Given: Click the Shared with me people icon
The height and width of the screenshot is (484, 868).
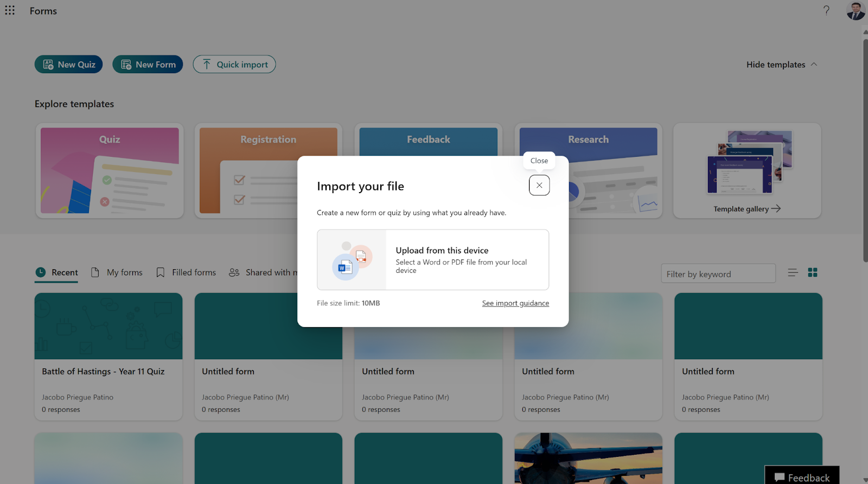Looking at the screenshot, I should pos(234,272).
